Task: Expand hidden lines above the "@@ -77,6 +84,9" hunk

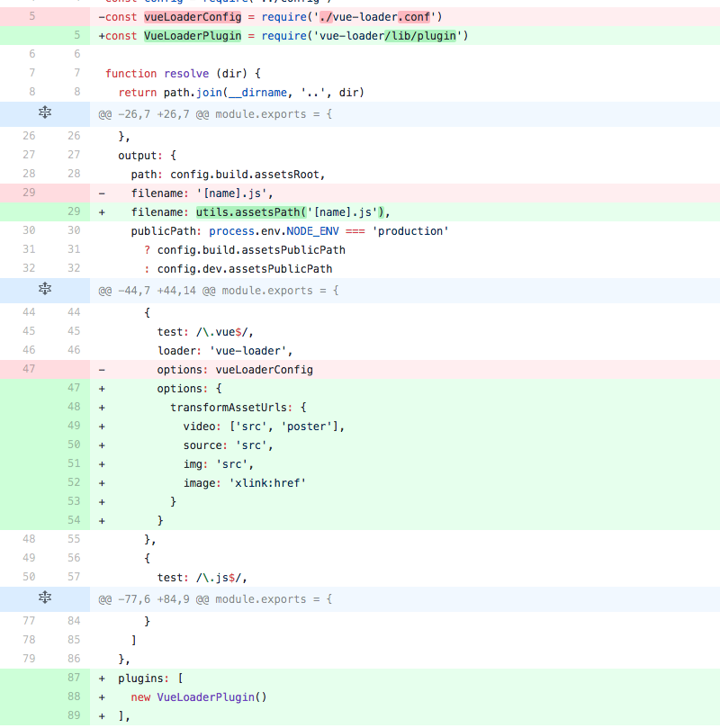Action: [45, 598]
